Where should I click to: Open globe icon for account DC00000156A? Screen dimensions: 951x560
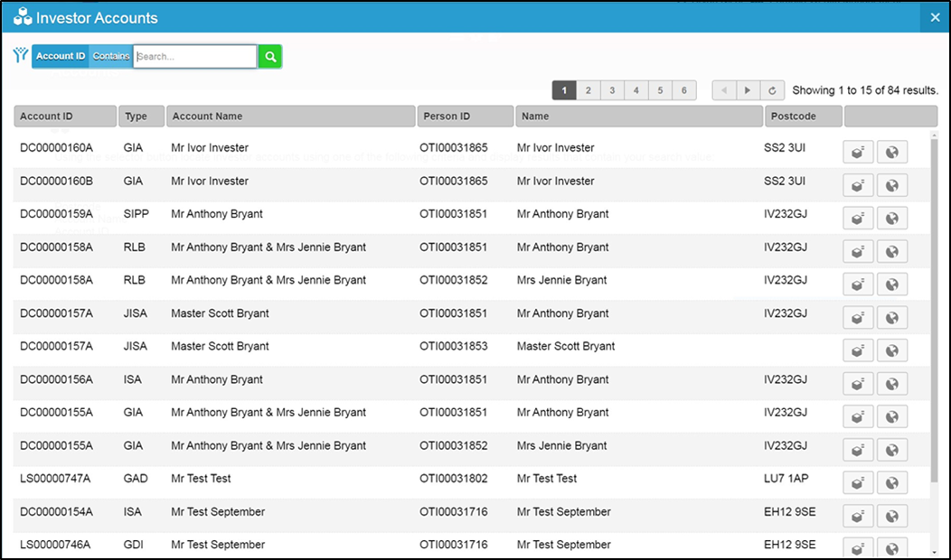coord(891,384)
